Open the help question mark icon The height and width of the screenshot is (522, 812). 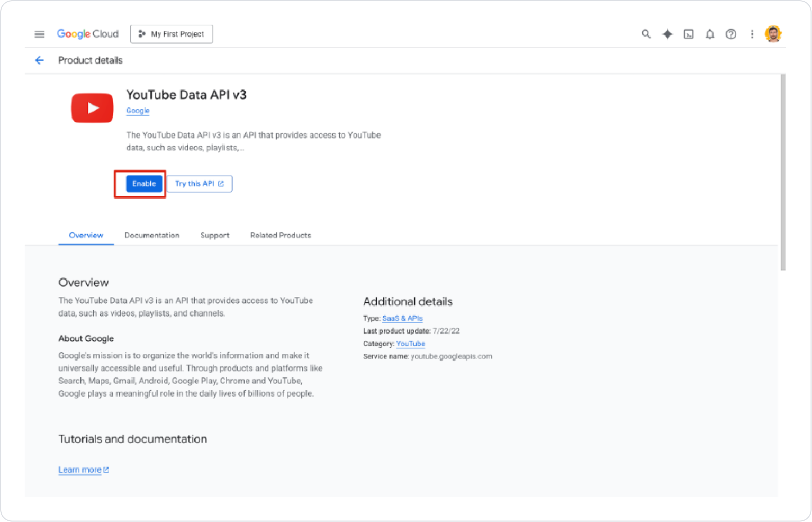(731, 34)
